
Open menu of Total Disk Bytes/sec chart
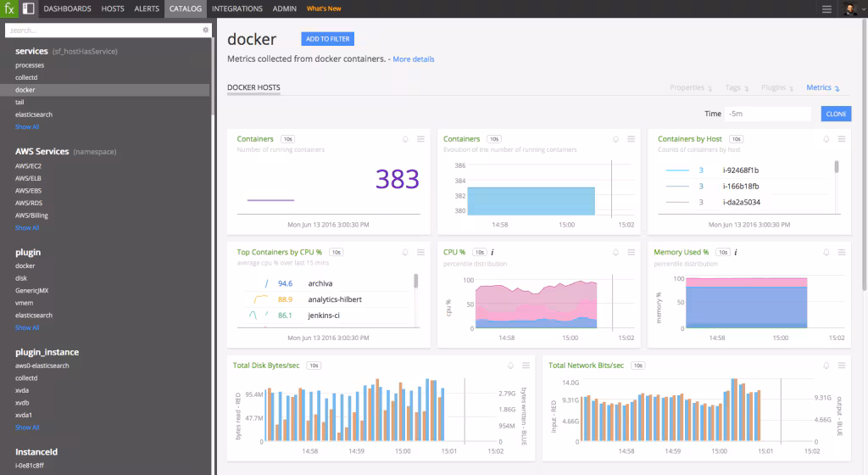pos(526,366)
